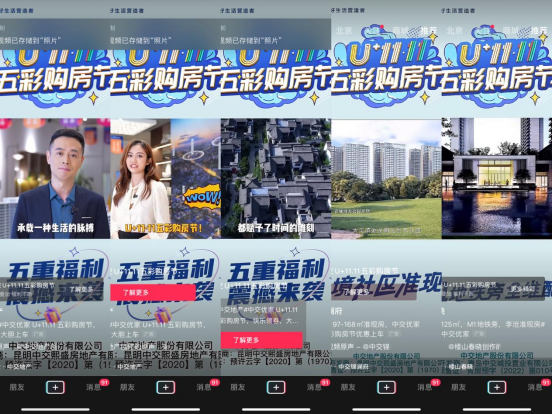
Task: Open 朋友 tab in the aerial rooftops screen
Action: coord(238,387)
